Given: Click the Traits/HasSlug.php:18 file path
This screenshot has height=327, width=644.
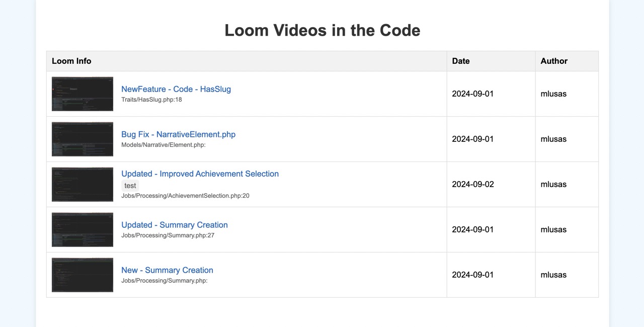Looking at the screenshot, I should pos(151,100).
